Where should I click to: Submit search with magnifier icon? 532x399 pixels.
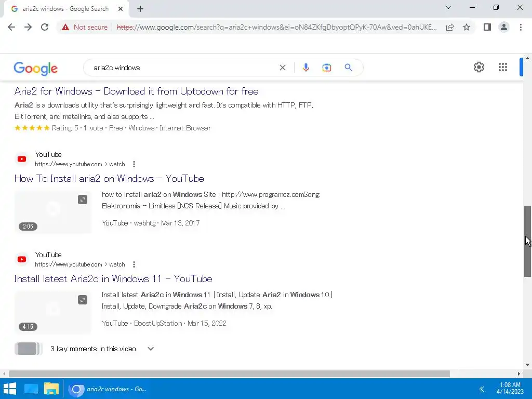[348, 68]
